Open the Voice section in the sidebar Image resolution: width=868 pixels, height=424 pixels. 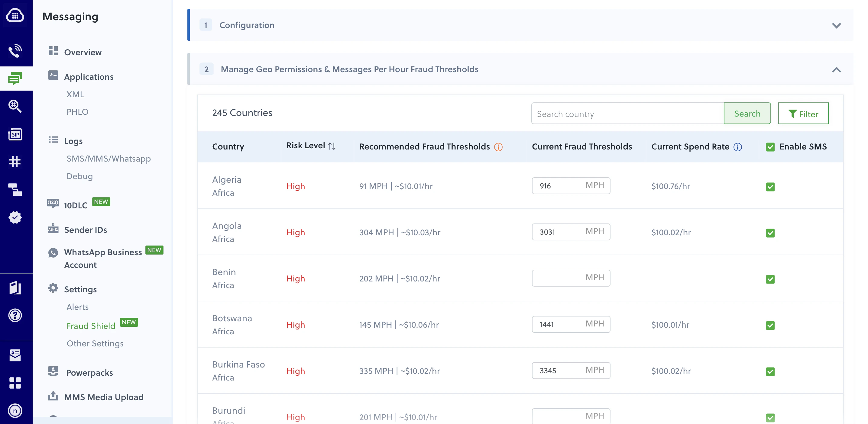(x=15, y=50)
